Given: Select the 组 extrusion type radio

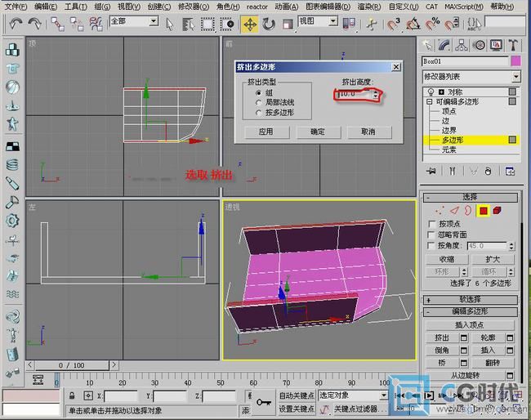Looking at the screenshot, I should click(x=259, y=92).
